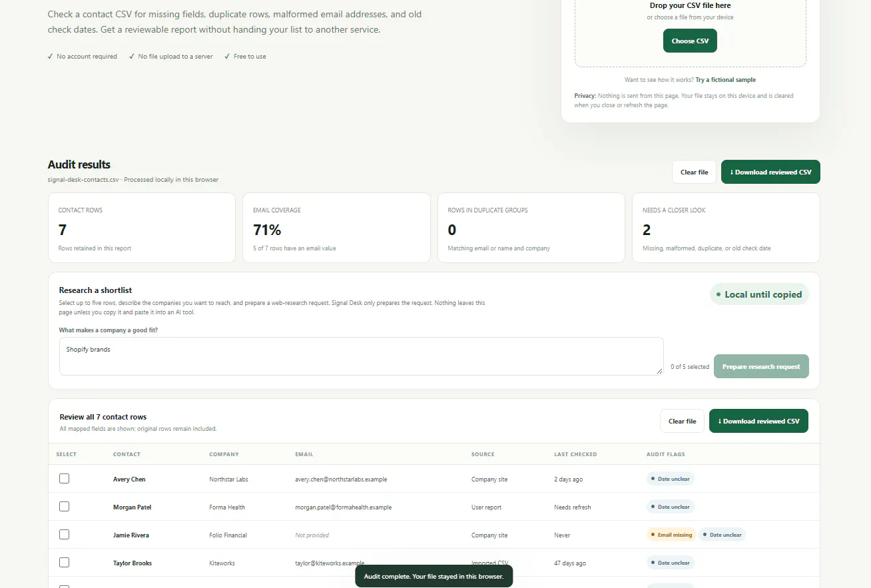Click the Local until copied badge

759,294
